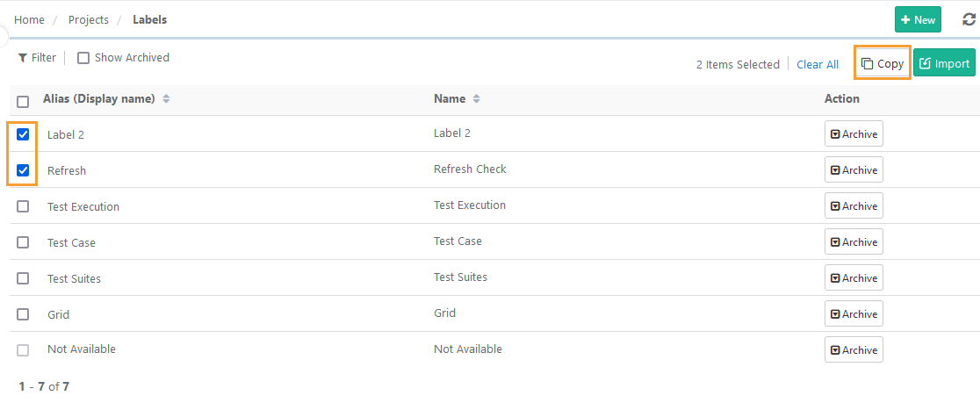
Task: Click the Filter funnel icon
Action: tap(22, 58)
